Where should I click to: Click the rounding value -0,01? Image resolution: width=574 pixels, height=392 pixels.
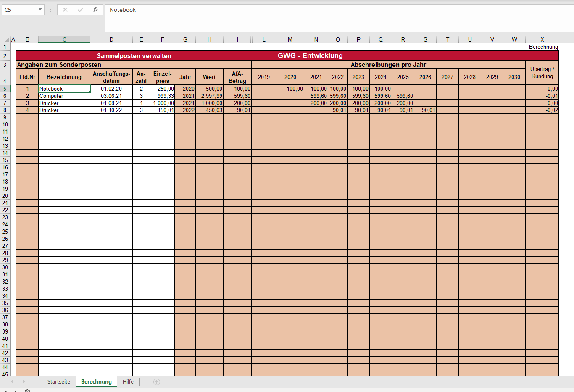(542, 96)
